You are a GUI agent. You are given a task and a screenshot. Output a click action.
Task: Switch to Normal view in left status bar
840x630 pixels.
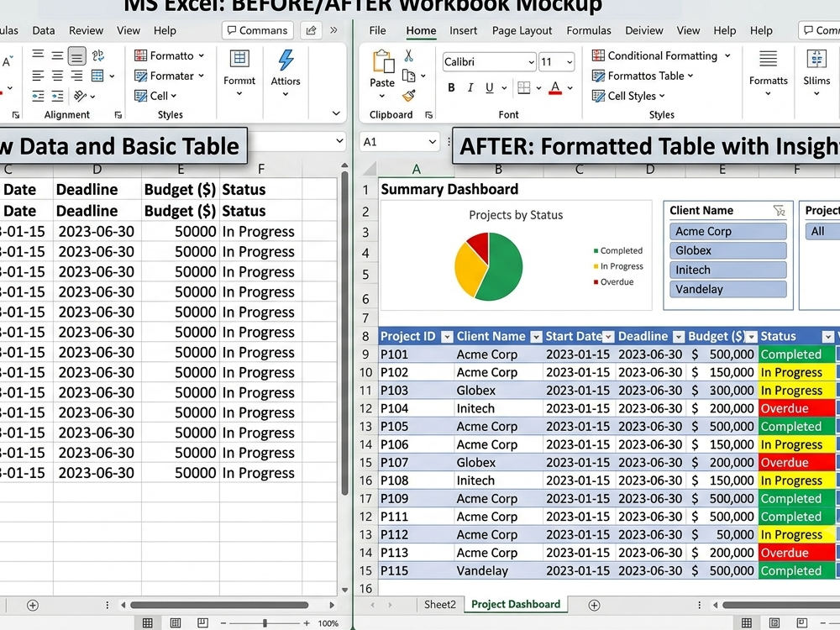point(147,623)
